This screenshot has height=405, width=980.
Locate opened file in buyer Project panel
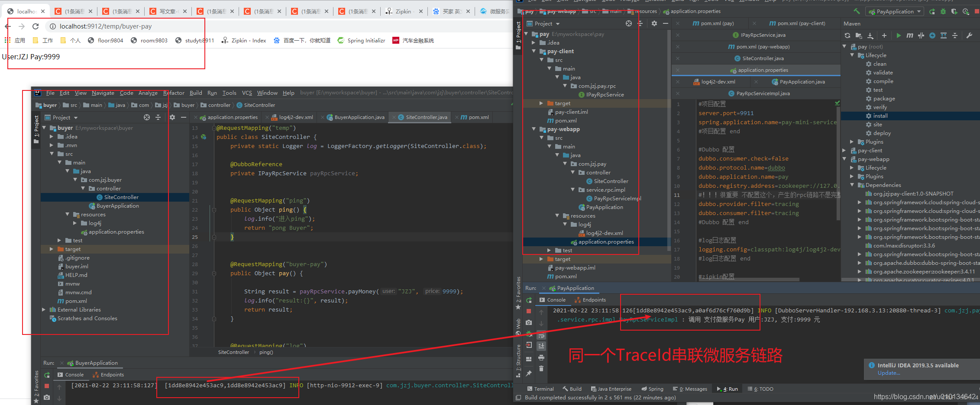click(x=147, y=117)
